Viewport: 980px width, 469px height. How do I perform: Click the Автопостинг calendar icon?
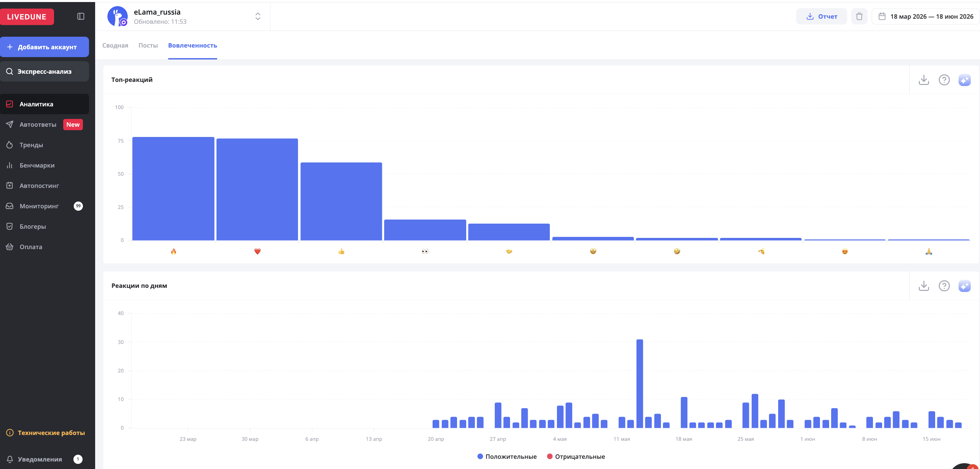click(x=10, y=185)
